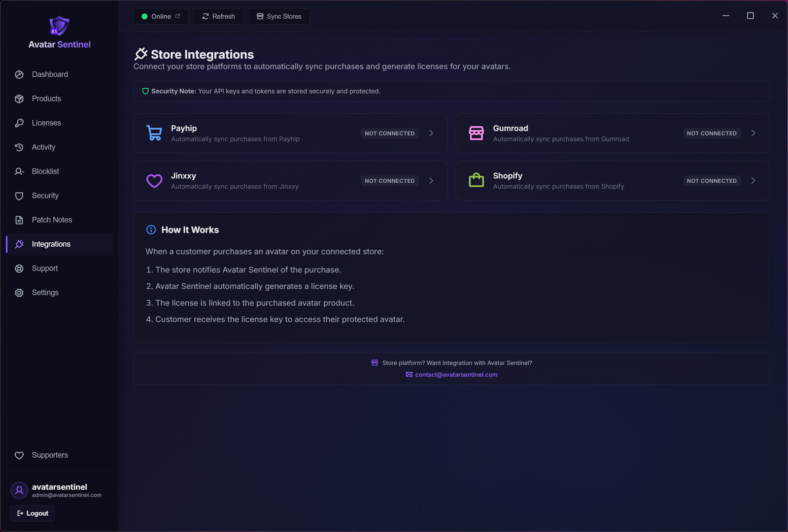
Task: Click the Sync Stores button
Action: (x=279, y=16)
